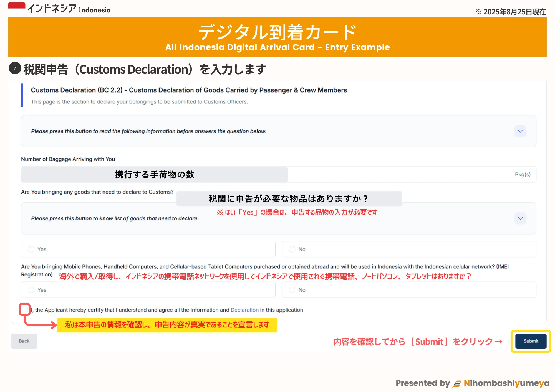This screenshot has width=555, height=392.
Task: Select No for goods to declare
Action: pyautogui.click(x=292, y=249)
